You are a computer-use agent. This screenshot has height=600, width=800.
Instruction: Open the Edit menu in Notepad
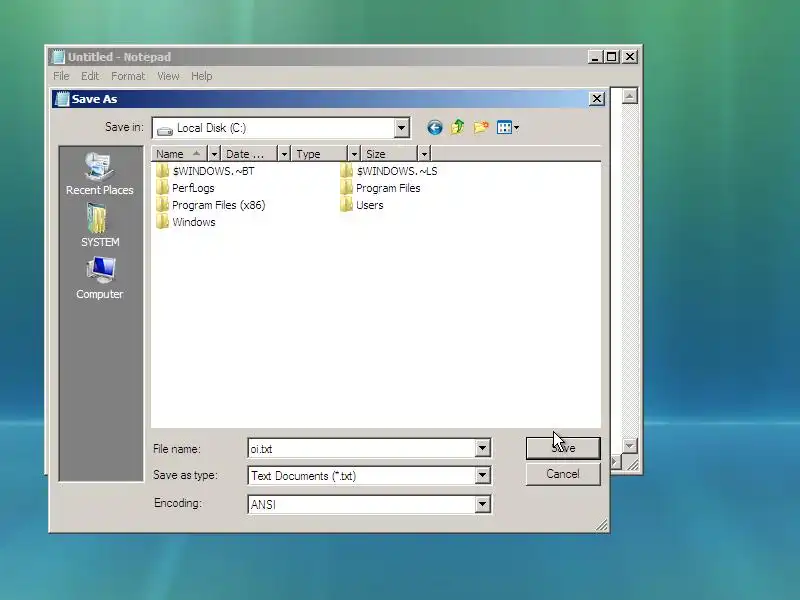pyautogui.click(x=90, y=76)
